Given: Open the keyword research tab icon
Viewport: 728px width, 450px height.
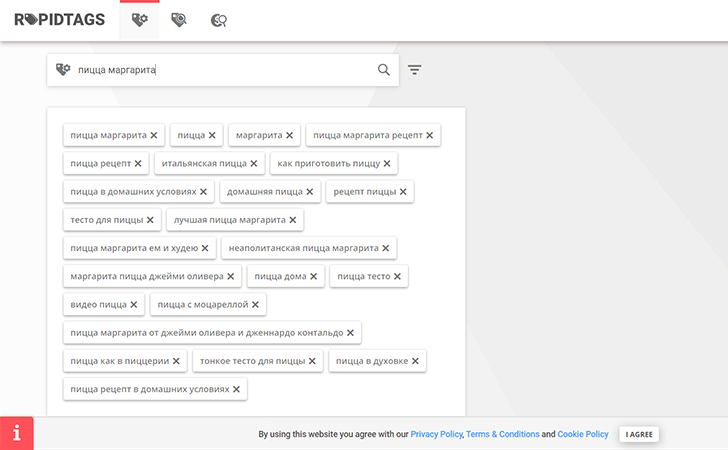Looking at the screenshot, I should (219, 19).
